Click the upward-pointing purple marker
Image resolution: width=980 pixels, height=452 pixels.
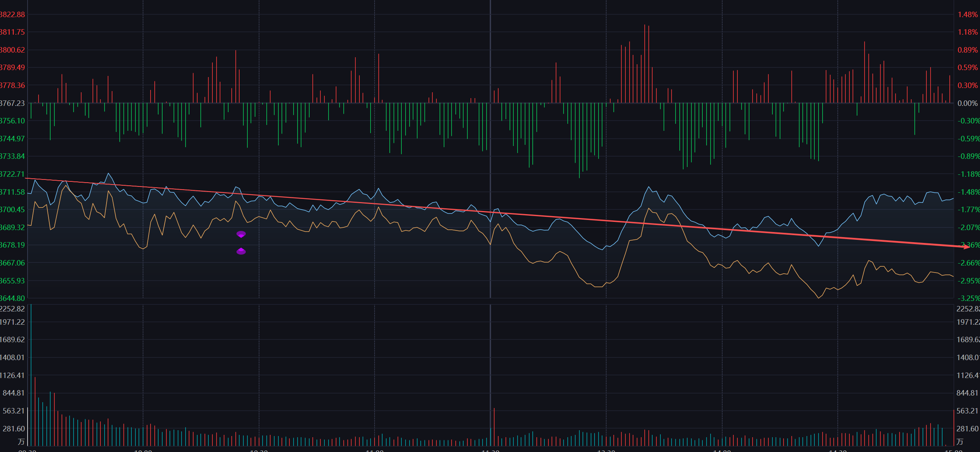tap(241, 251)
